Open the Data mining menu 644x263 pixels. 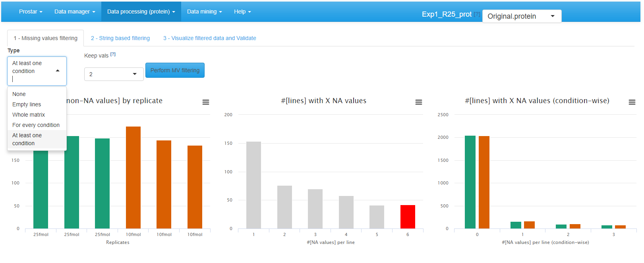pyautogui.click(x=205, y=12)
